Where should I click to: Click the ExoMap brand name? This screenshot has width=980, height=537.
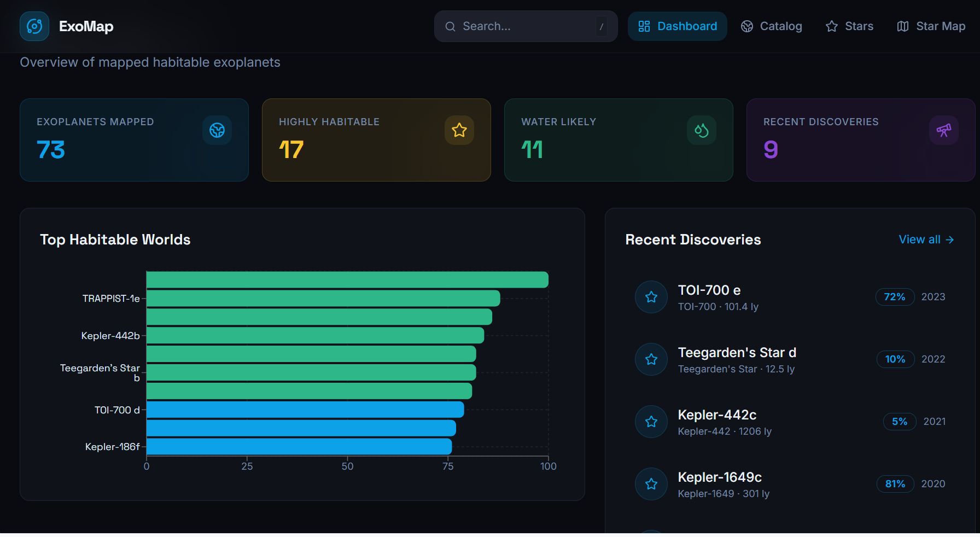click(x=86, y=26)
